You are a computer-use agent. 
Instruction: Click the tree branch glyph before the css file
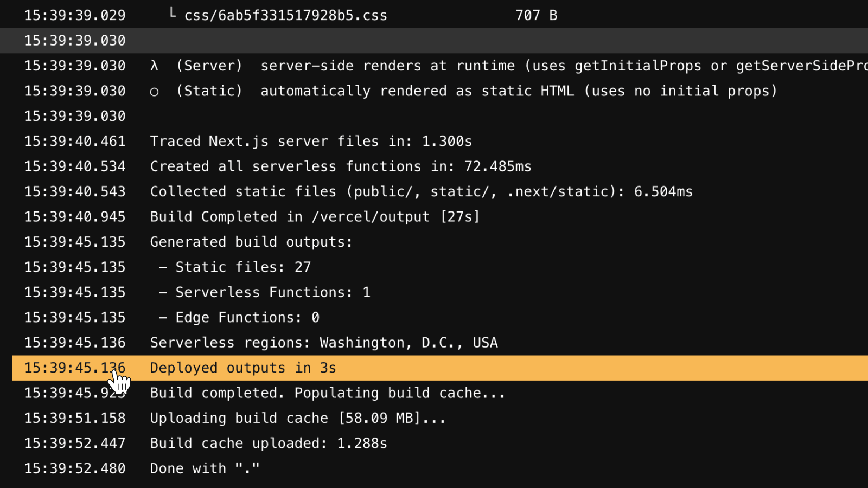coord(173,14)
